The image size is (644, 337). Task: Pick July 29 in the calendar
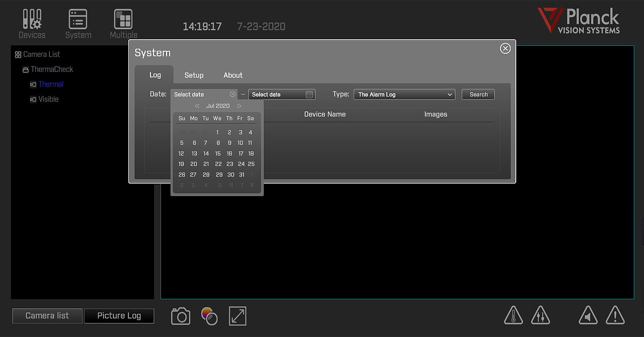pyautogui.click(x=219, y=175)
